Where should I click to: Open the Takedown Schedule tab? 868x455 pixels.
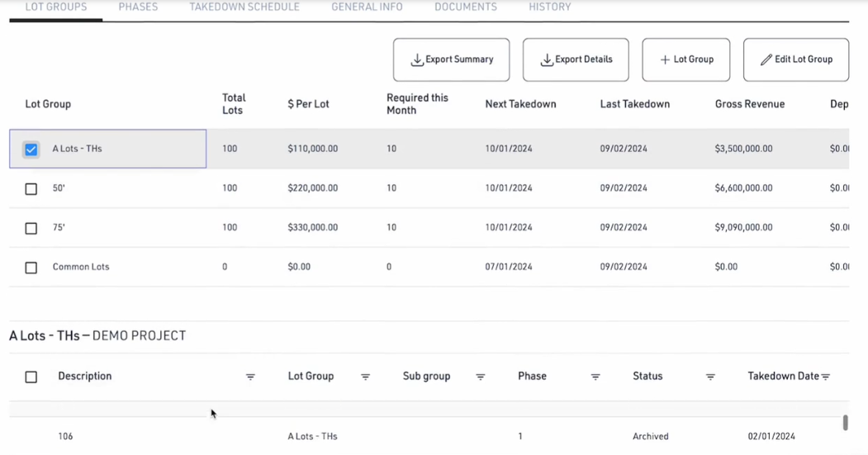(x=244, y=7)
